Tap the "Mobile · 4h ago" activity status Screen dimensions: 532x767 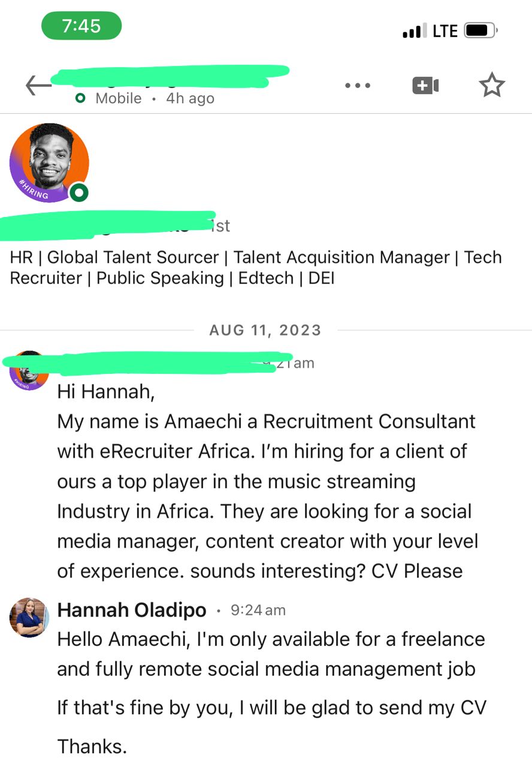[154, 98]
